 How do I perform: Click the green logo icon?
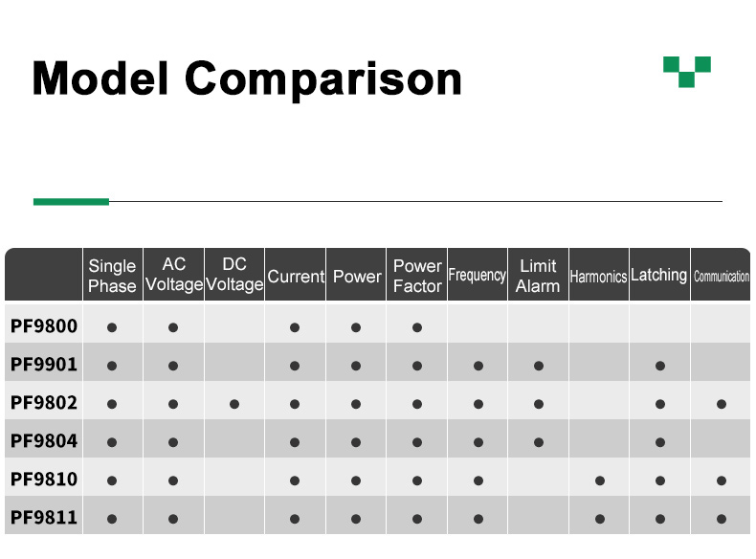pyautogui.click(x=687, y=72)
